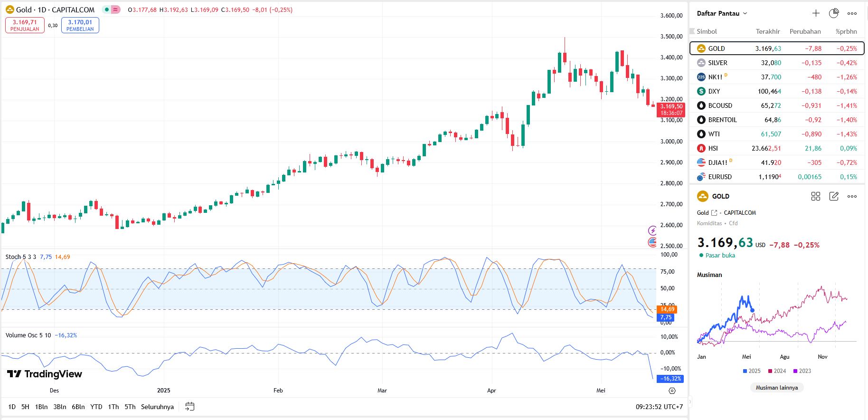This screenshot has height=420, width=868.
Task: Toggle the 2023 seasonal series legend
Action: pos(802,371)
